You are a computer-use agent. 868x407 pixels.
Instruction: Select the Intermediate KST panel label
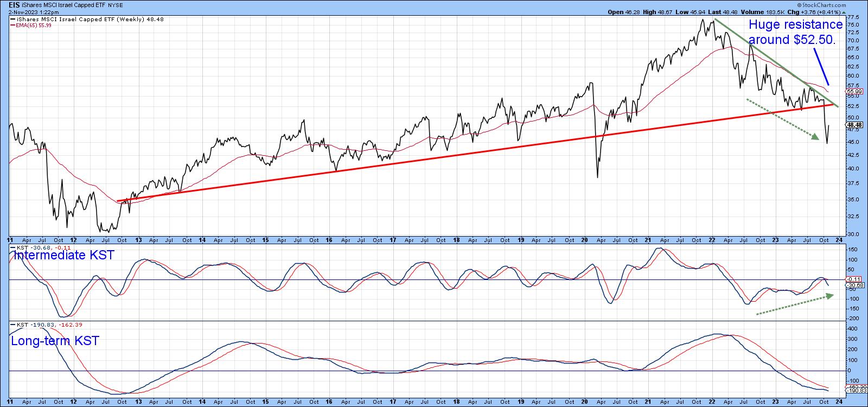(x=64, y=255)
